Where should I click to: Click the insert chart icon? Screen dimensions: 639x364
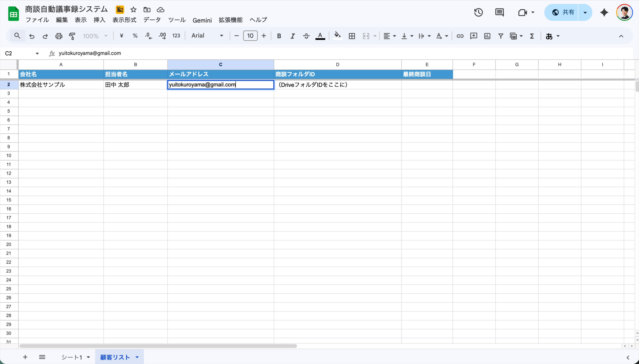coord(487,36)
